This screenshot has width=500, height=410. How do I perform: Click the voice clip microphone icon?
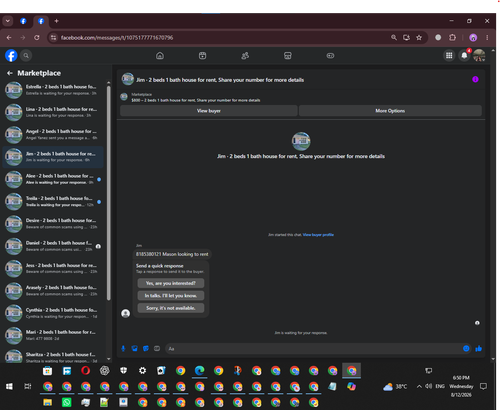coord(123,349)
